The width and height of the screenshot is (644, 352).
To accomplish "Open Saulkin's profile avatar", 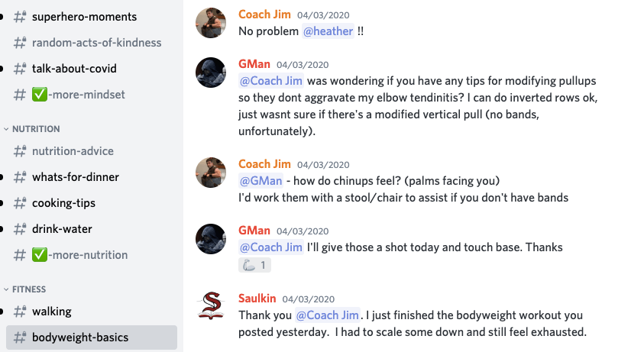I will click(211, 306).
